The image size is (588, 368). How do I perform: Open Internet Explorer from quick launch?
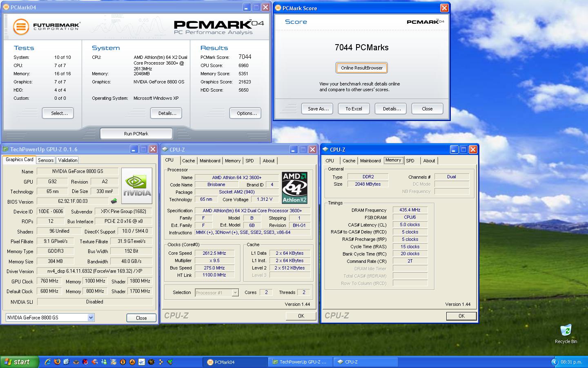tap(48, 362)
